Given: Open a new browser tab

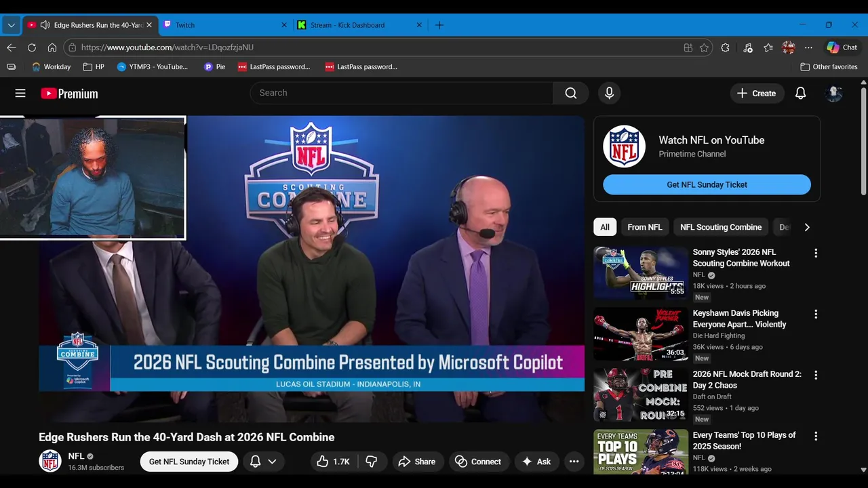Looking at the screenshot, I should coord(439,25).
